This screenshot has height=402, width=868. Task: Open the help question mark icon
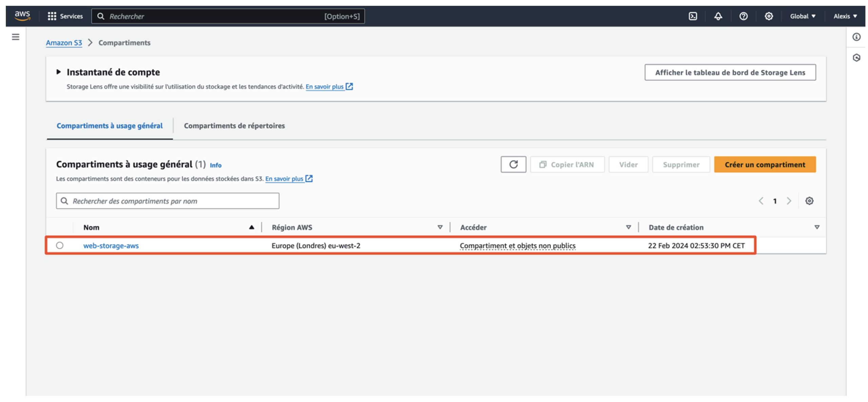(743, 16)
